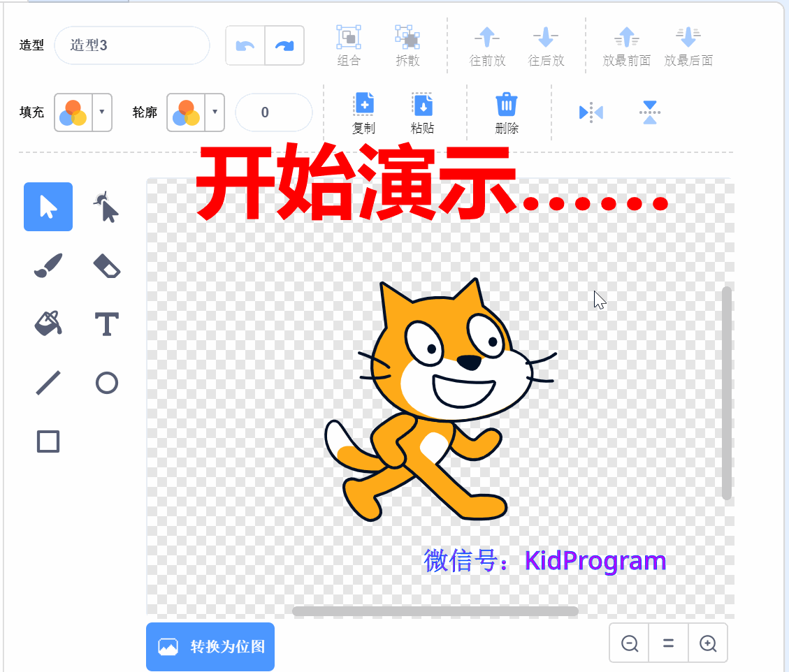Click the 往前放 (Forward) icon
The image size is (789, 672).
(487, 37)
